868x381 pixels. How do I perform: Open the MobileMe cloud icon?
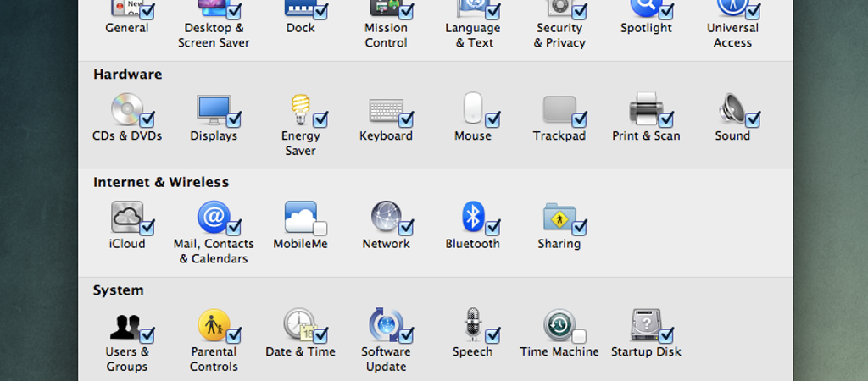(x=301, y=217)
